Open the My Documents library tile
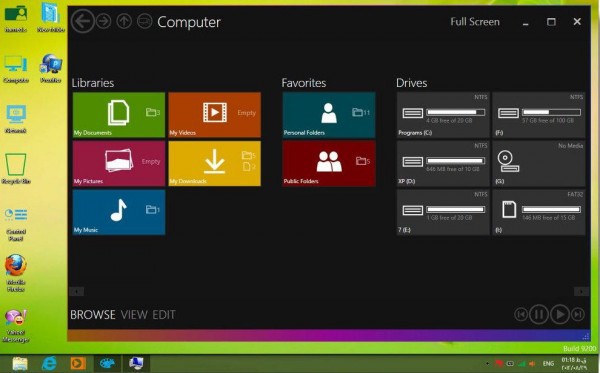 [x=119, y=115]
